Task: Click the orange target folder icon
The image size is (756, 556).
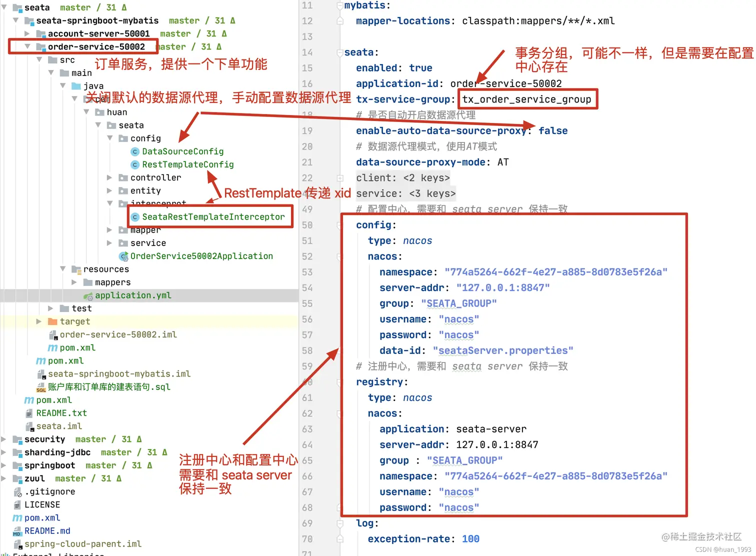Action: click(x=52, y=321)
